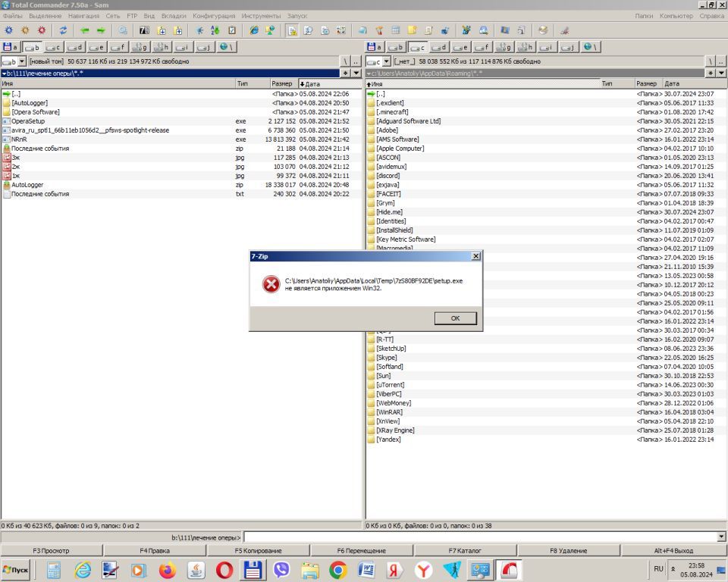Select floppy drive a in left panel

click(x=11, y=47)
